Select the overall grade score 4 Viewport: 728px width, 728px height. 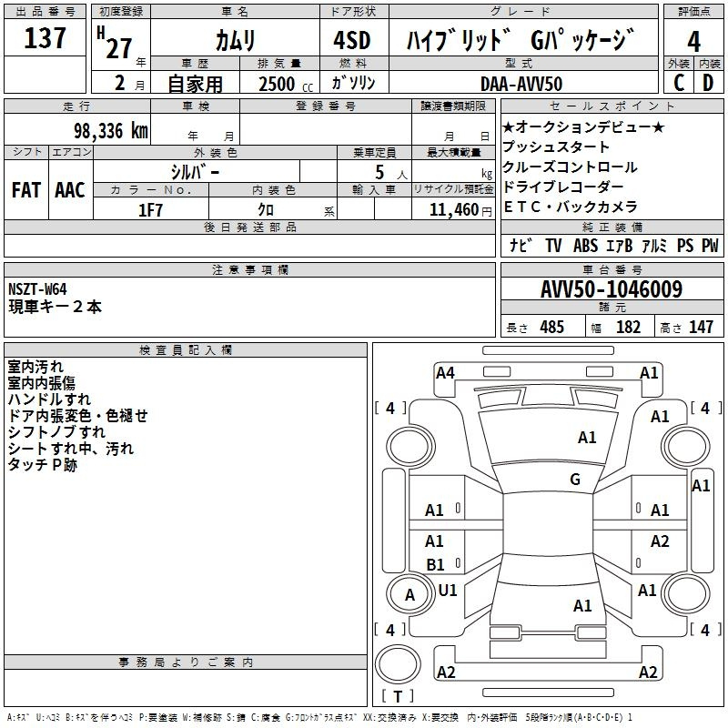693,41
